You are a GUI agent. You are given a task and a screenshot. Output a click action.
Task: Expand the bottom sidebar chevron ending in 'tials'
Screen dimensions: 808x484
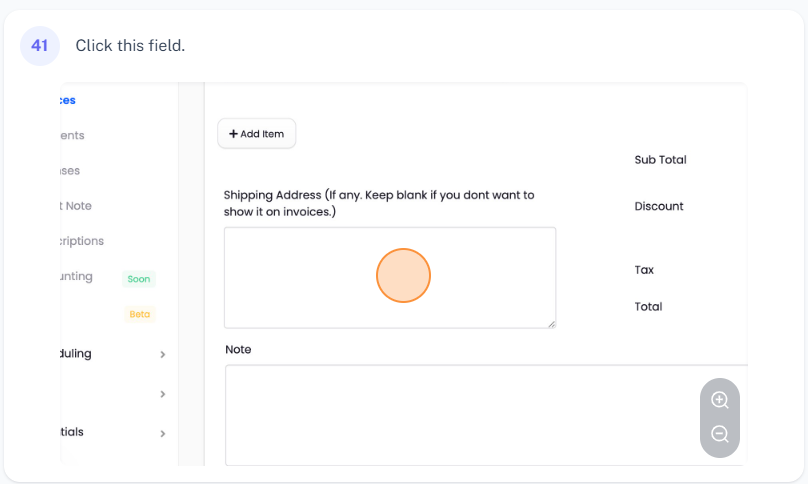[162, 433]
